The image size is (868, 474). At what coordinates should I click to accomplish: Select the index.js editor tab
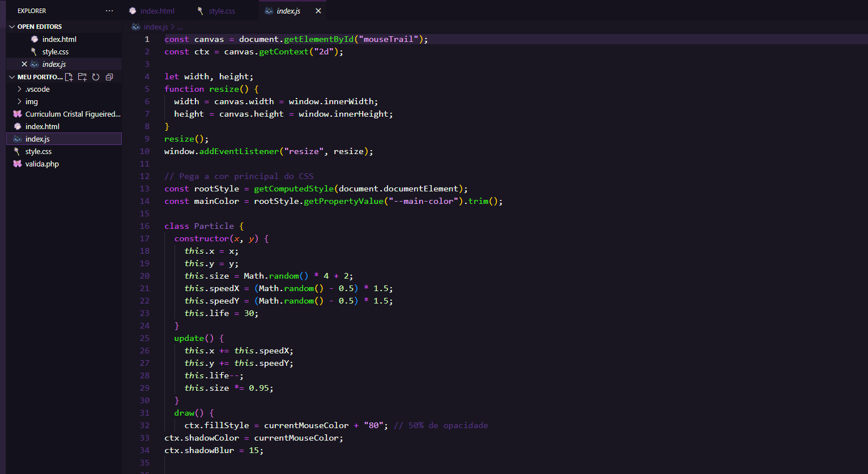(288, 11)
